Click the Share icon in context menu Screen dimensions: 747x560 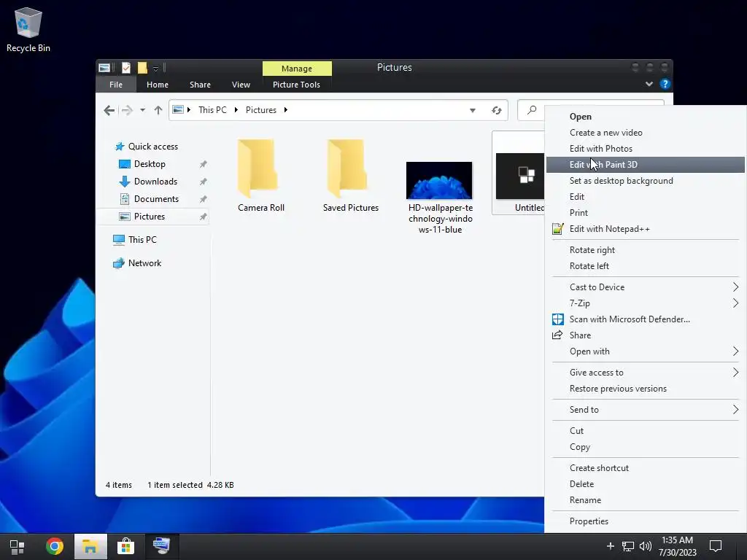(x=557, y=335)
